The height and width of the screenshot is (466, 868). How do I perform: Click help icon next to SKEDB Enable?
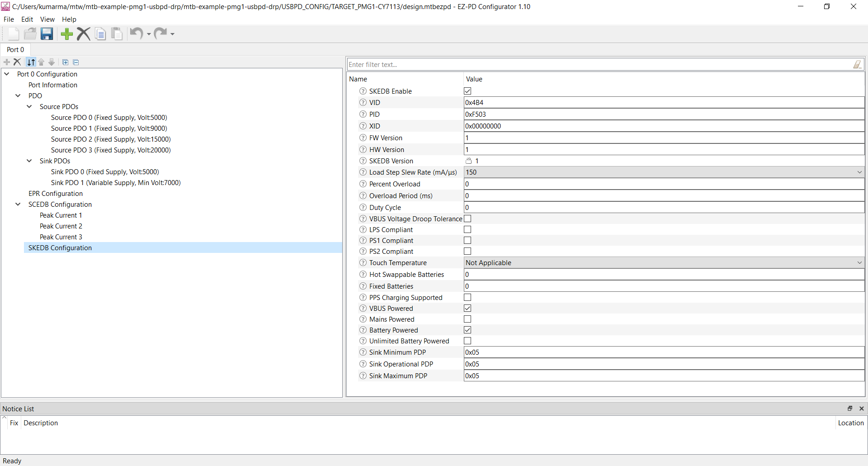[363, 91]
